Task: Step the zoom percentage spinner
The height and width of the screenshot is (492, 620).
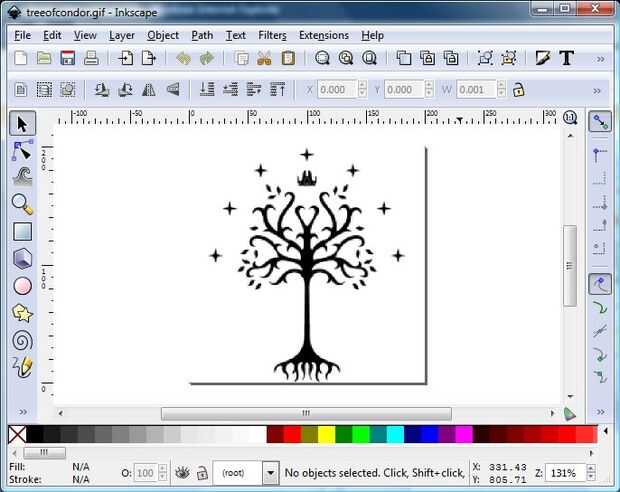Action: (591, 473)
